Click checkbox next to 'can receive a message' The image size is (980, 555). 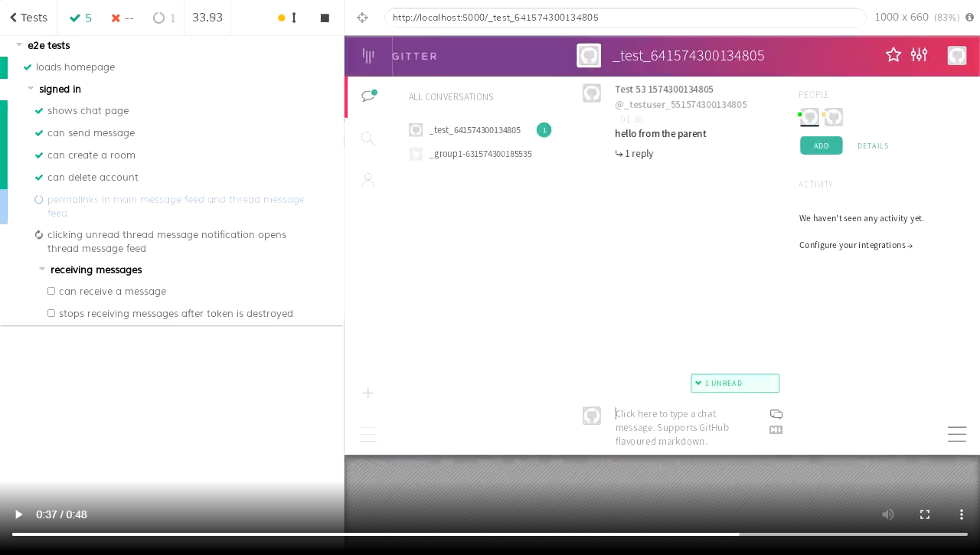tap(51, 291)
